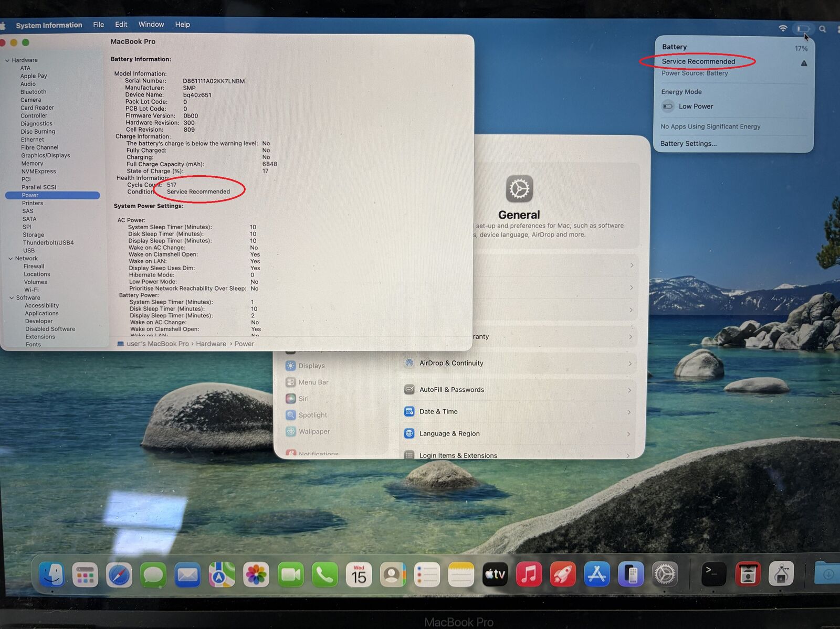Collapse the Network tree section

pyautogui.click(x=10, y=259)
